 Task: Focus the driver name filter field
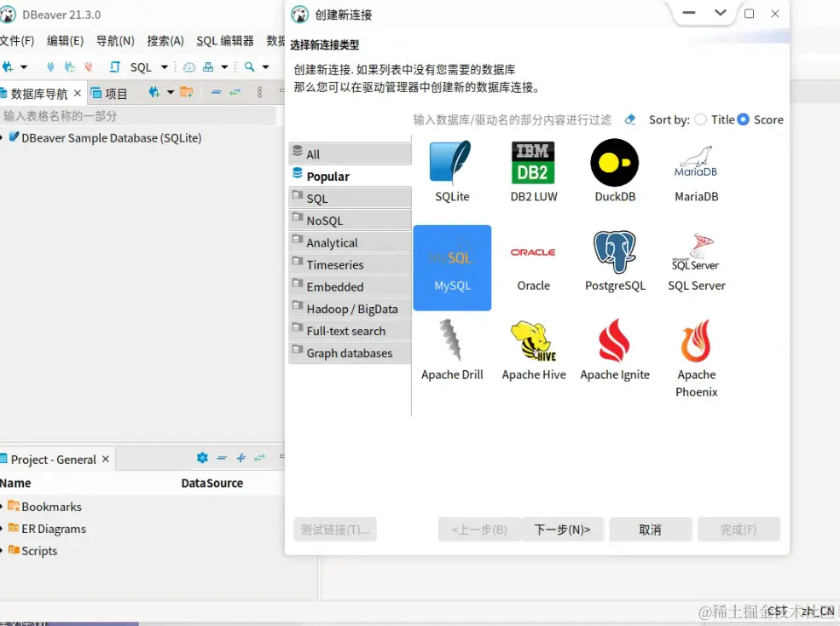click(x=512, y=119)
